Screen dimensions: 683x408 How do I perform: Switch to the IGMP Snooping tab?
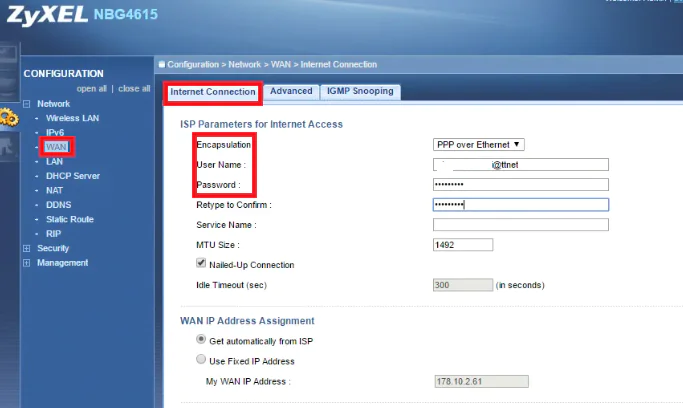[x=360, y=91]
